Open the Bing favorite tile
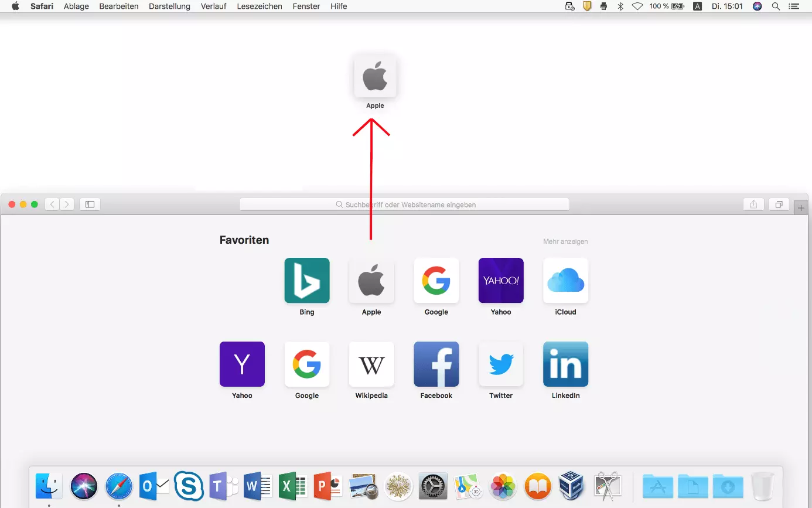Viewport: 812px width, 508px height. (x=307, y=281)
